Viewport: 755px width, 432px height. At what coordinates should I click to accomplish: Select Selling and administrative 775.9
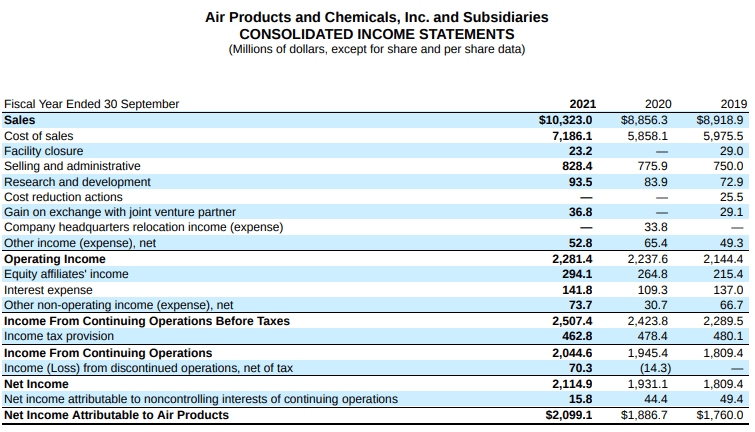point(653,166)
